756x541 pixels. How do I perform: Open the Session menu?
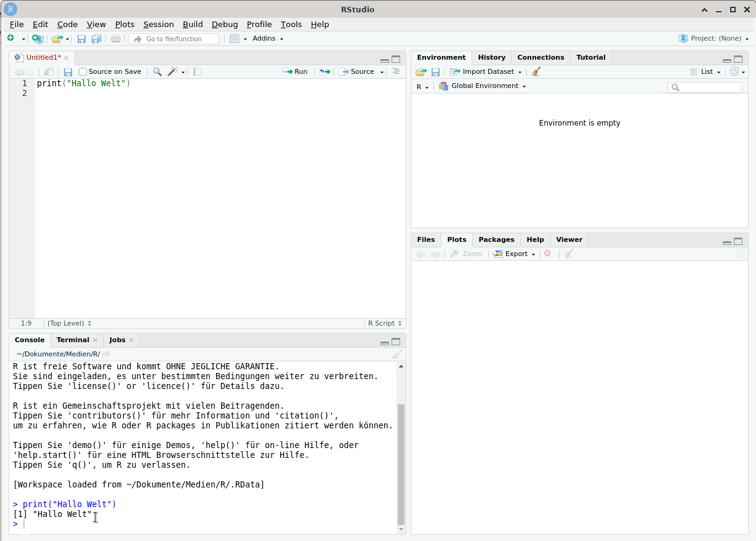pos(159,24)
